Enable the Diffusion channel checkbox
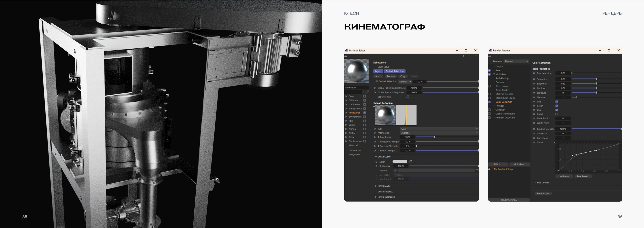This screenshot has width=644, height=228. (364, 100)
